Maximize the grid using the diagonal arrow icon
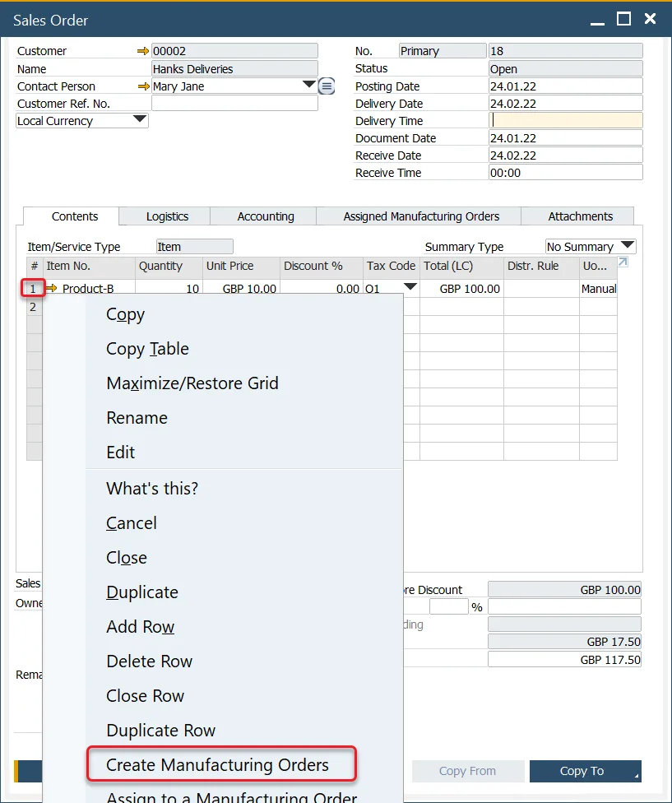This screenshot has width=672, height=803. click(623, 261)
